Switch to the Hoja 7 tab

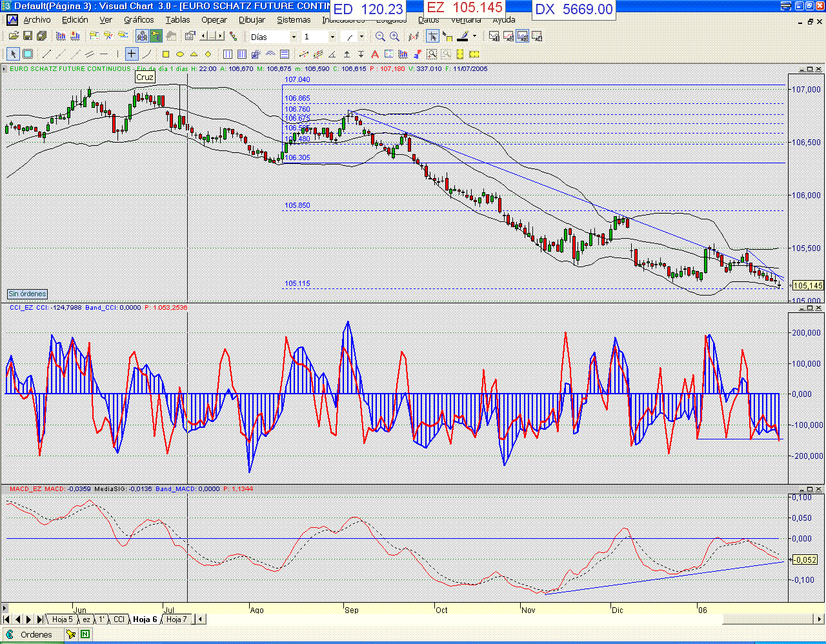point(176,619)
